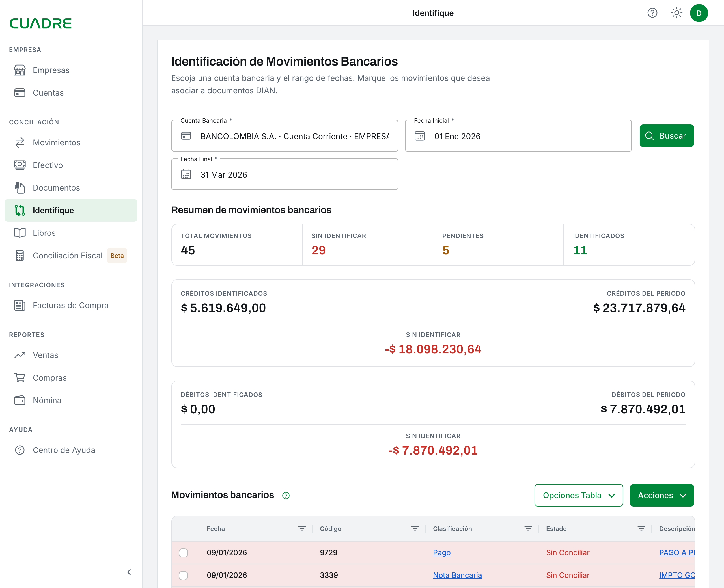
Task: Click the Ventas trend icon
Action: coord(20,355)
